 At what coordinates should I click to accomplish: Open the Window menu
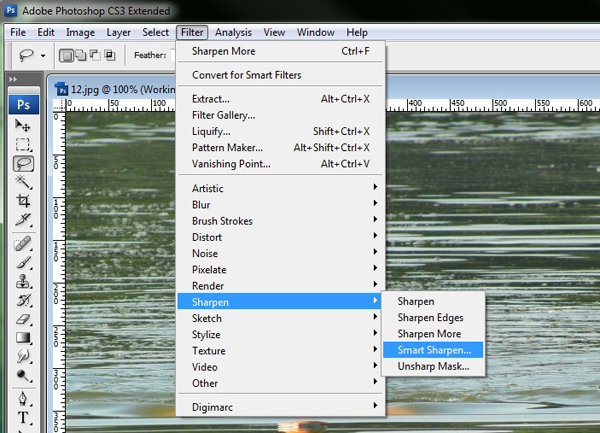pyautogui.click(x=316, y=33)
